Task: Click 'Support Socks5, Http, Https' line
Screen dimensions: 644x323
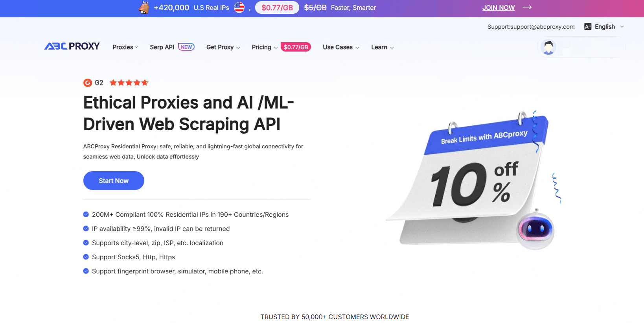Action: pos(133,257)
